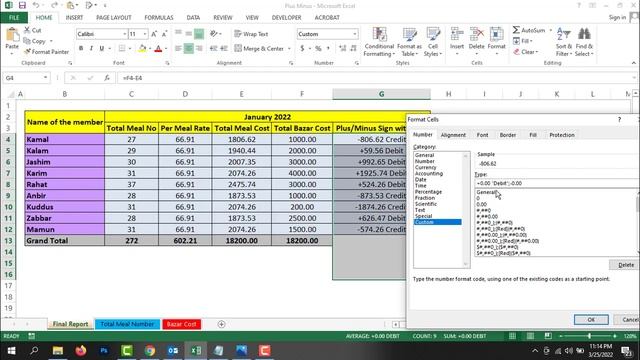Open the font name Calibri dropdown

124,34
